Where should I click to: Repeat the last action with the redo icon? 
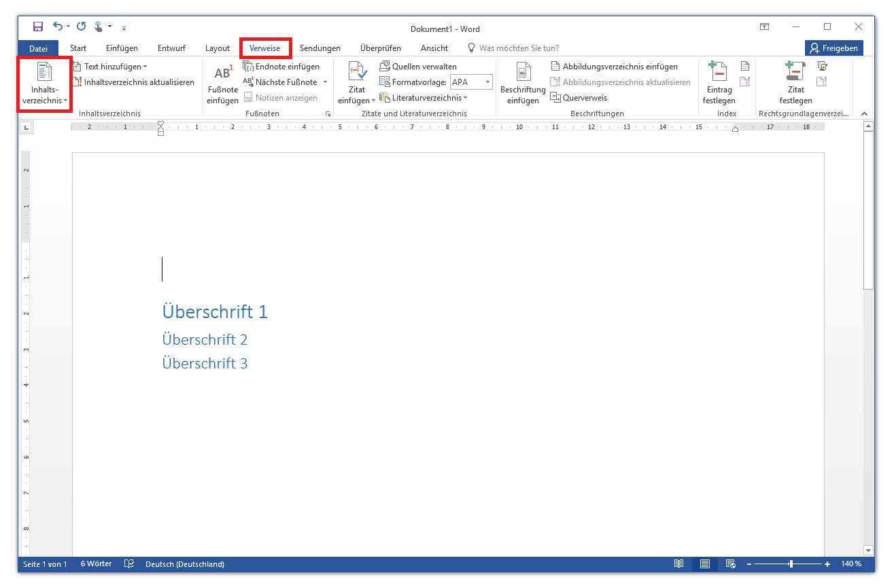coord(82,27)
